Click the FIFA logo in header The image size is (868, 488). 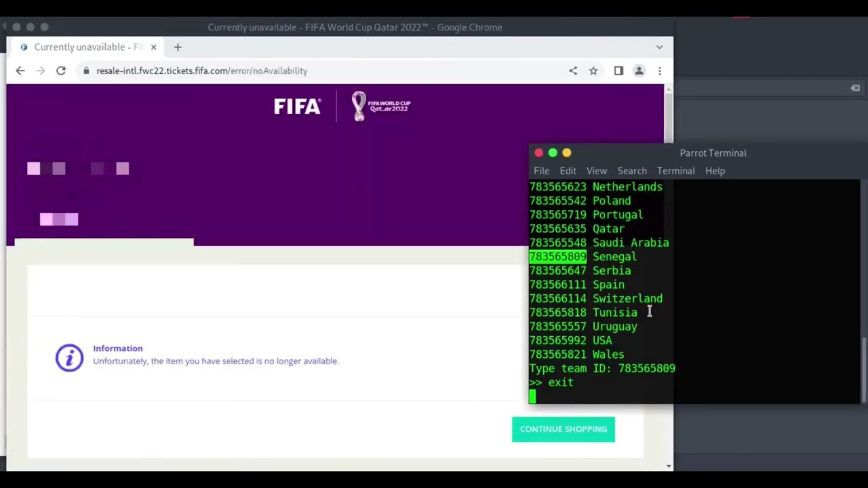(x=297, y=106)
